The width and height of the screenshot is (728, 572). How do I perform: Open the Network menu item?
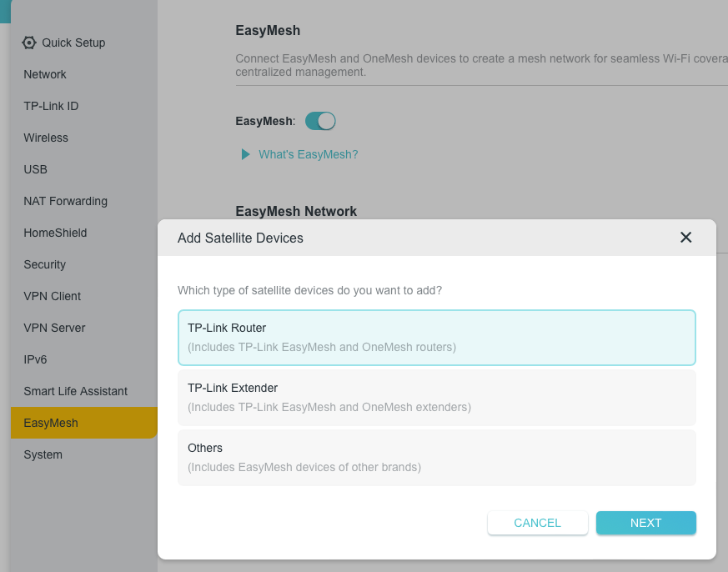tap(45, 74)
